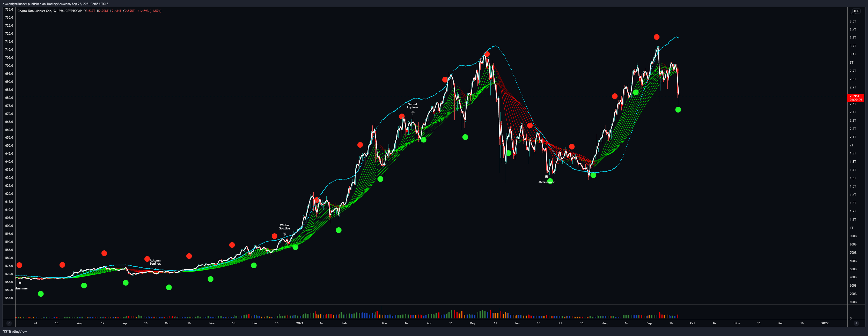Screen dimensions: 868x336
Task: Click the 2021 label on the time axis
Action: [299, 323]
